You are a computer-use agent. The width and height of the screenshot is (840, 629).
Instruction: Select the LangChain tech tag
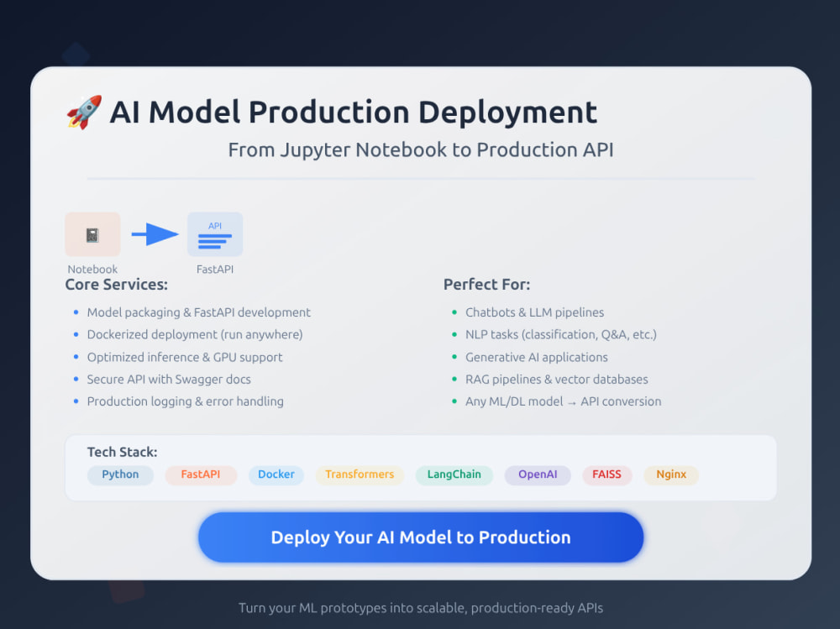click(454, 474)
